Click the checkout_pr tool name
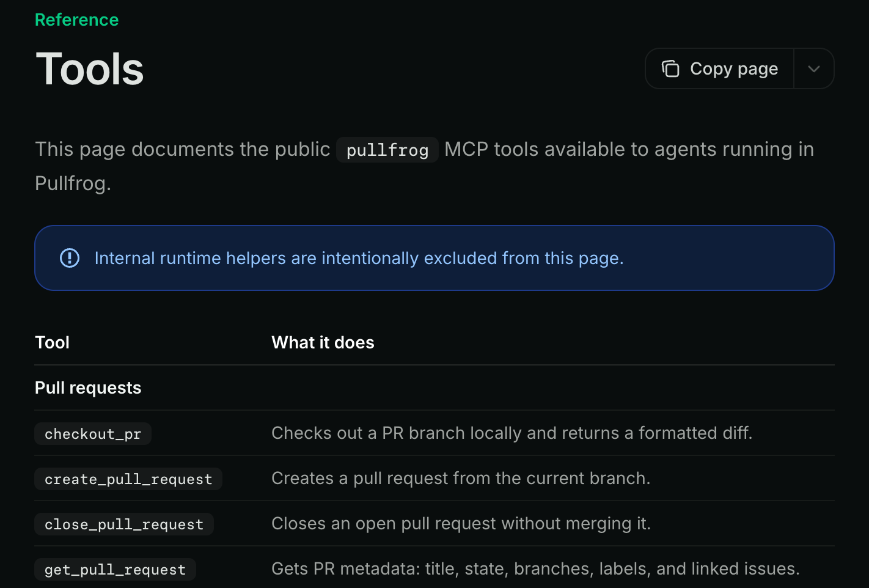The height and width of the screenshot is (588, 869). point(93,434)
